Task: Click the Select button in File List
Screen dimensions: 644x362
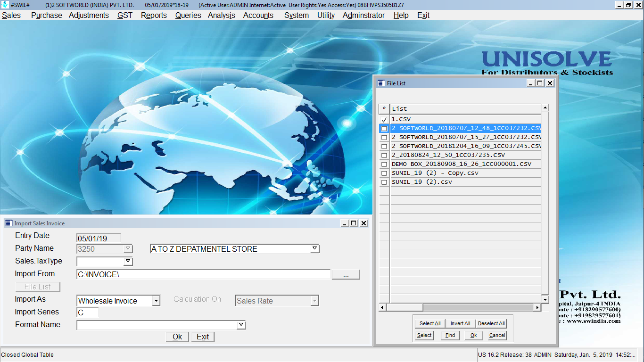Action: pyautogui.click(x=424, y=335)
